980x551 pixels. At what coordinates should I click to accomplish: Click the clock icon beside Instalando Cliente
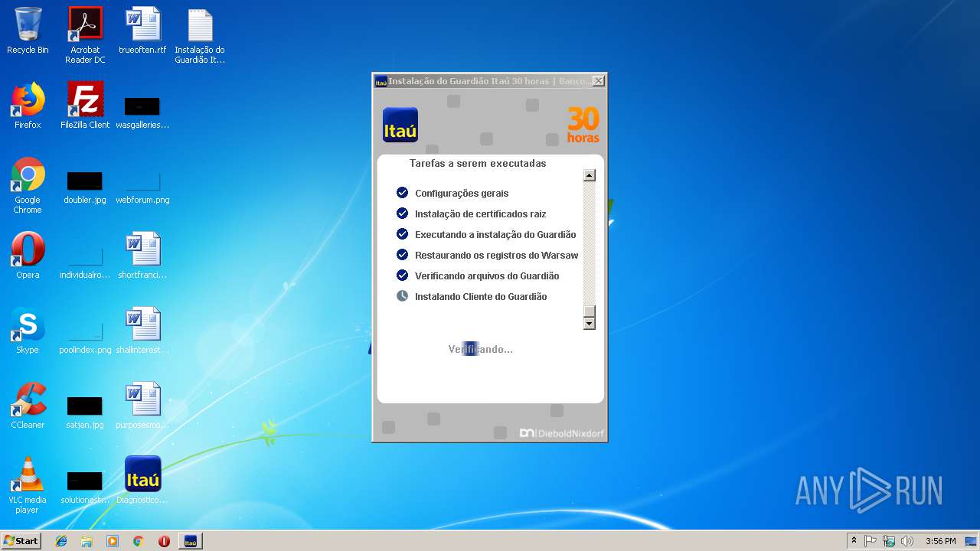402,295
